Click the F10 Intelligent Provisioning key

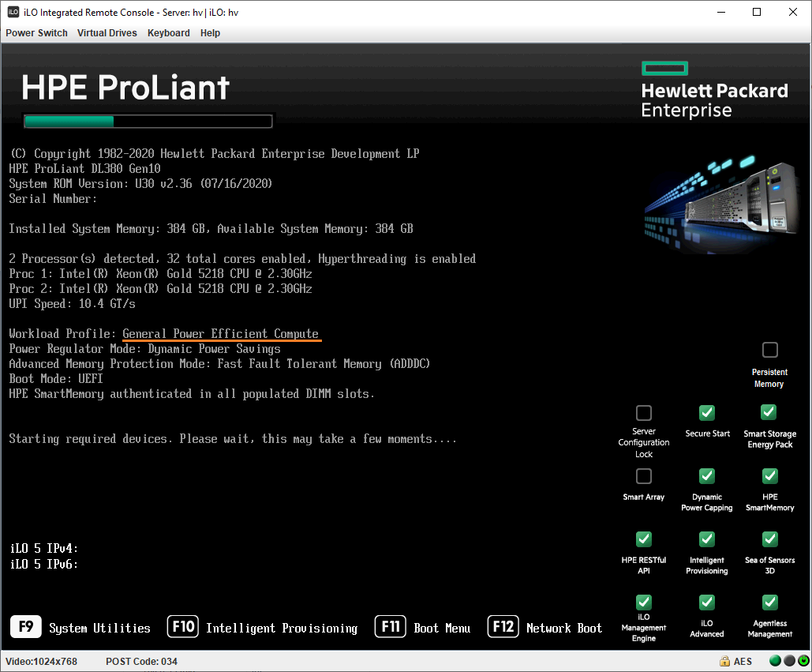183,627
